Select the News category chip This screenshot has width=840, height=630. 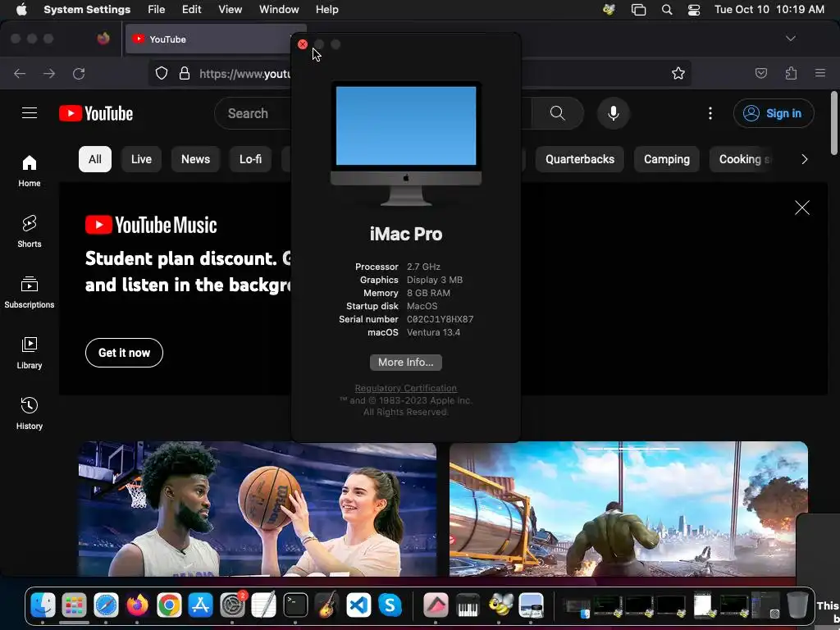(x=195, y=159)
